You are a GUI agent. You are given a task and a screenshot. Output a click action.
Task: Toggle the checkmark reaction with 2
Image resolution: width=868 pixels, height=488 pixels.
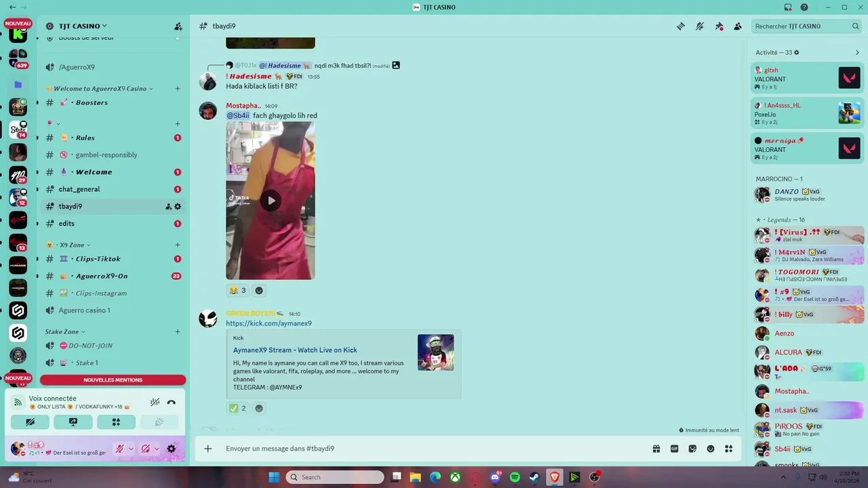(x=238, y=408)
